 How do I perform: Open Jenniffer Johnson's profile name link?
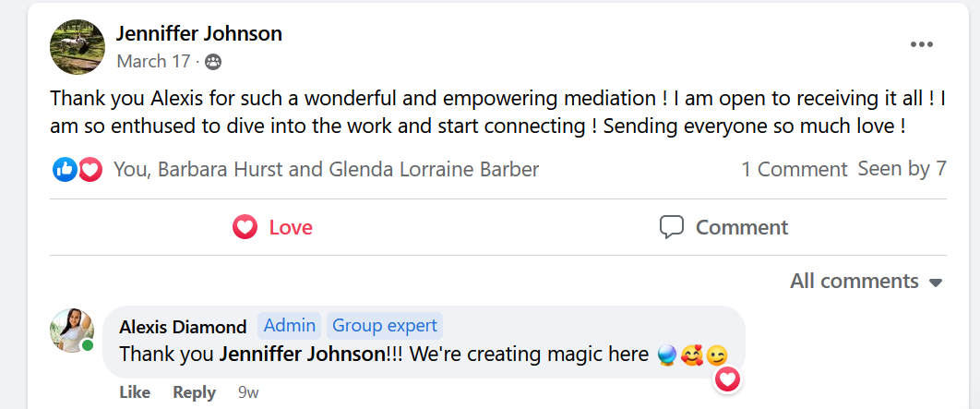[199, 34]
